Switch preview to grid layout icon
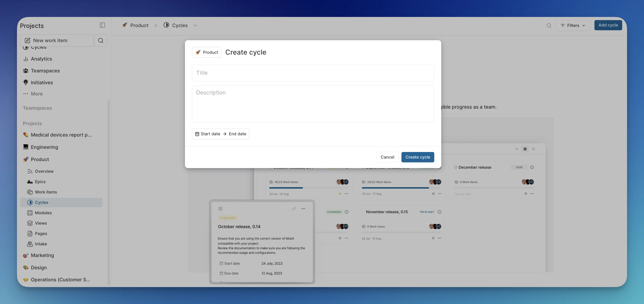The height and width of the screenshot is (304, 644). click(x=525, y=149)
